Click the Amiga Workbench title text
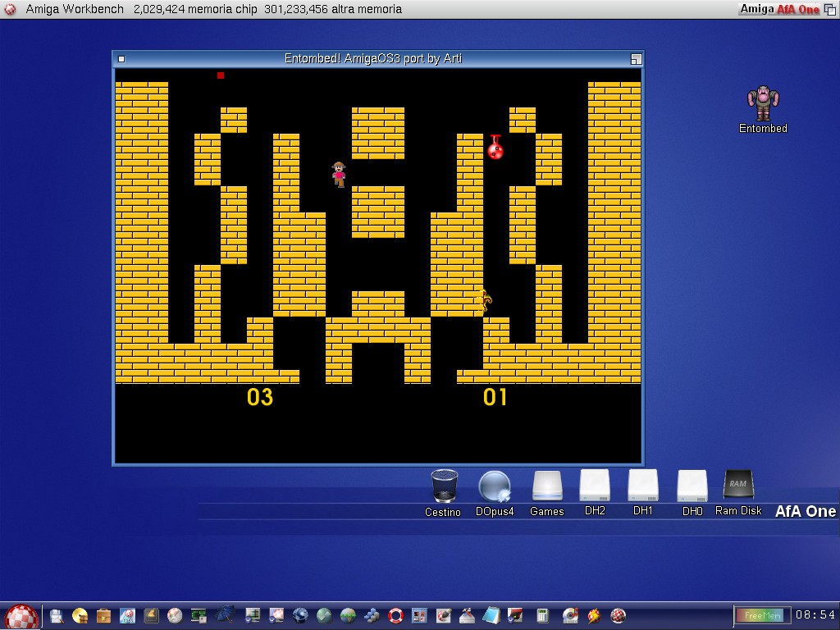The width and height of the screenshot is (840, 630). (75, 9)
